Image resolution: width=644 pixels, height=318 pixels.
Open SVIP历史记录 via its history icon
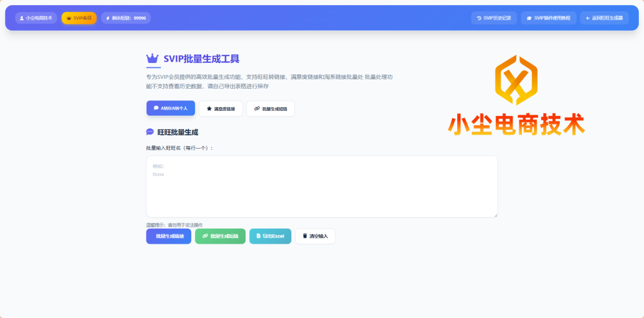click(x=479, y=18)
